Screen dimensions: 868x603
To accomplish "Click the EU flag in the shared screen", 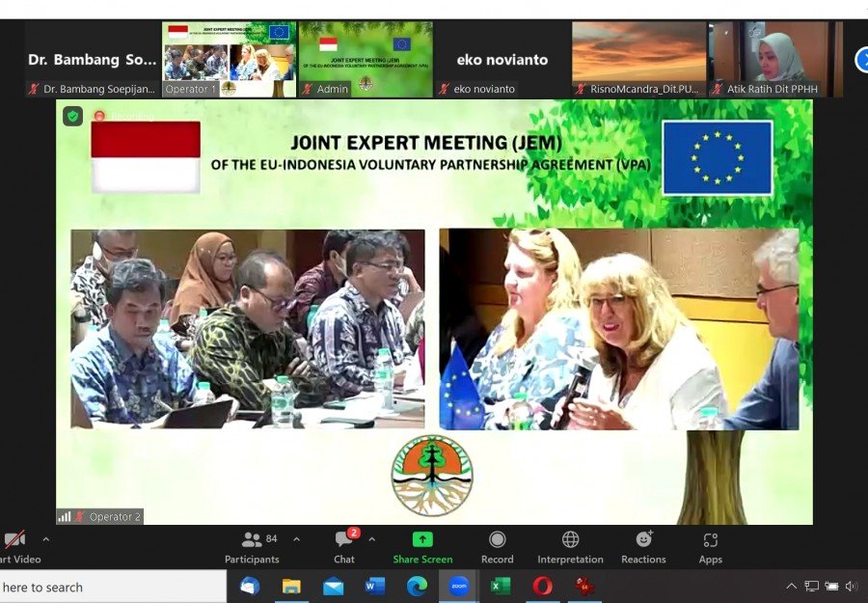I will (x=718, y=158).
